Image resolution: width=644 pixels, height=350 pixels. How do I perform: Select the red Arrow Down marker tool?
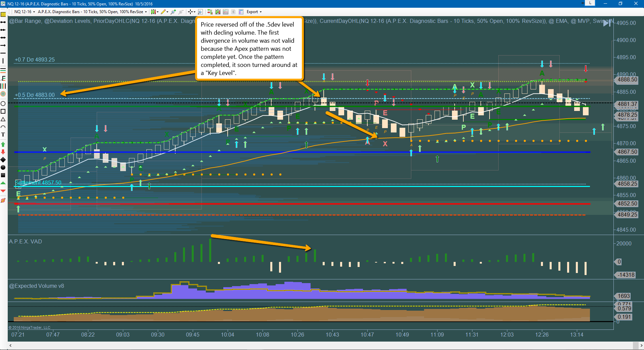[x=3, y=152]
